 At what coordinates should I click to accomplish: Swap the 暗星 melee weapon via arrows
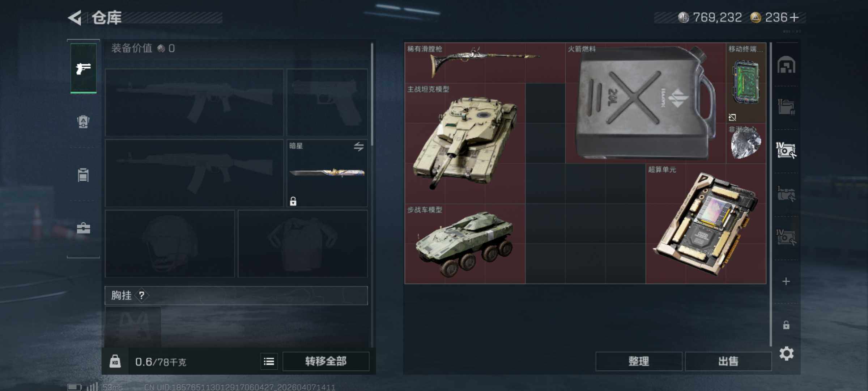pyautogui.click(x=358, y=147)
